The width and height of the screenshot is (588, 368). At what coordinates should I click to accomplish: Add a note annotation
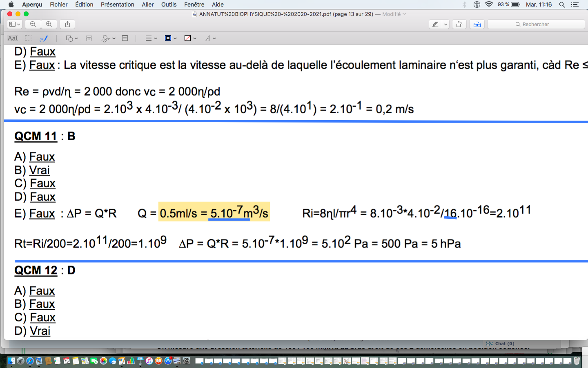(x=125, y=38)
